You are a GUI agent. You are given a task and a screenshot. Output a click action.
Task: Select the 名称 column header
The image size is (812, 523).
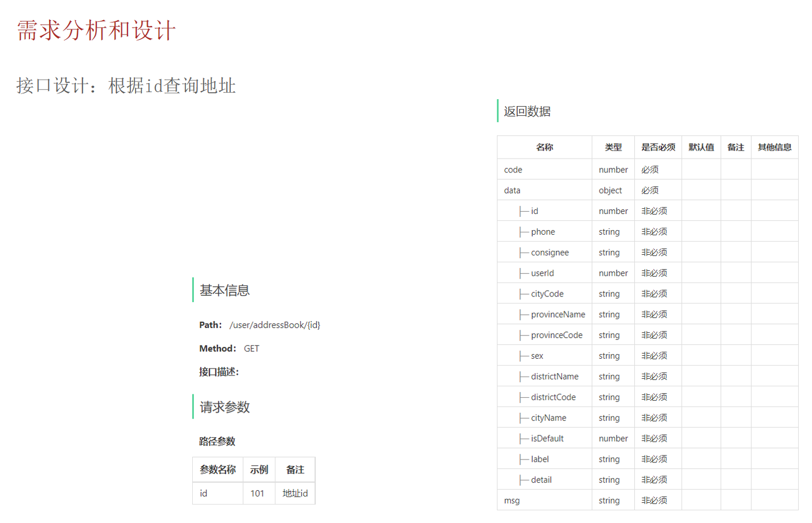click(x=544, y=147)
